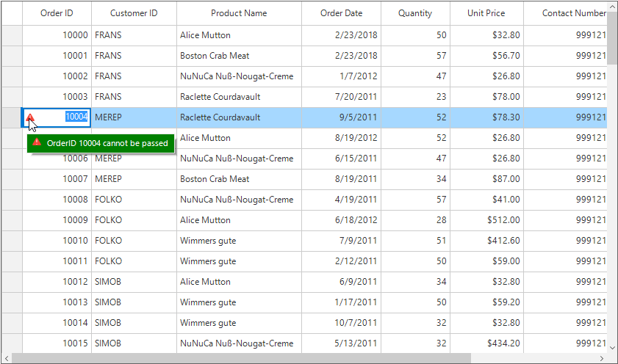Click MEREP in the highlighted 10004 row
Image resolution: width=618 pixels, height=364 pixels.
[108, 117]
